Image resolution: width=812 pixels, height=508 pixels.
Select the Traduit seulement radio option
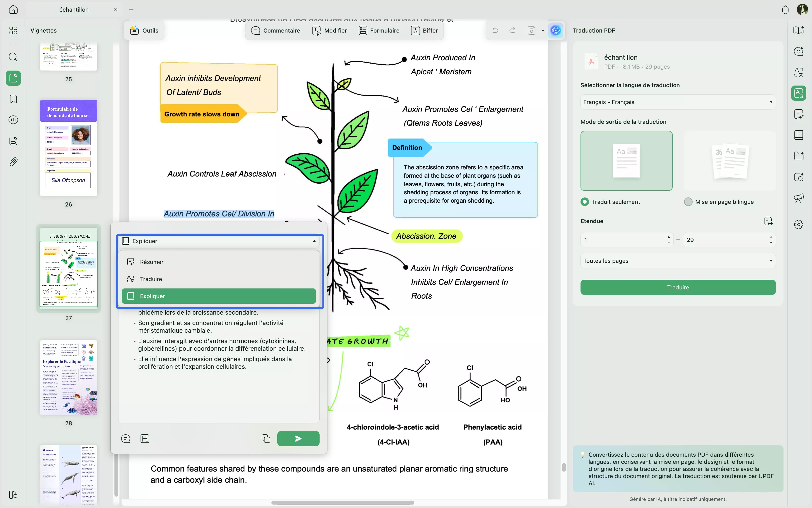[585, 201]
